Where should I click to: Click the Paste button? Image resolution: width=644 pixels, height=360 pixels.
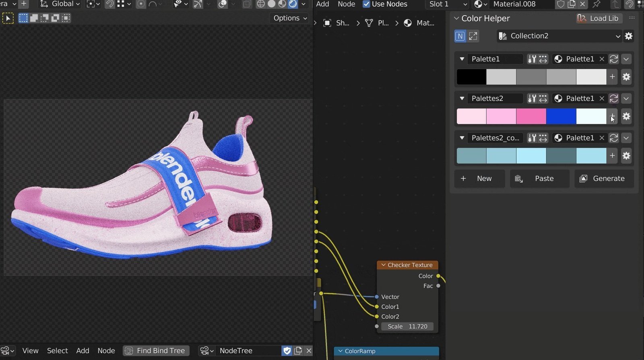click(x=540, y=179)
